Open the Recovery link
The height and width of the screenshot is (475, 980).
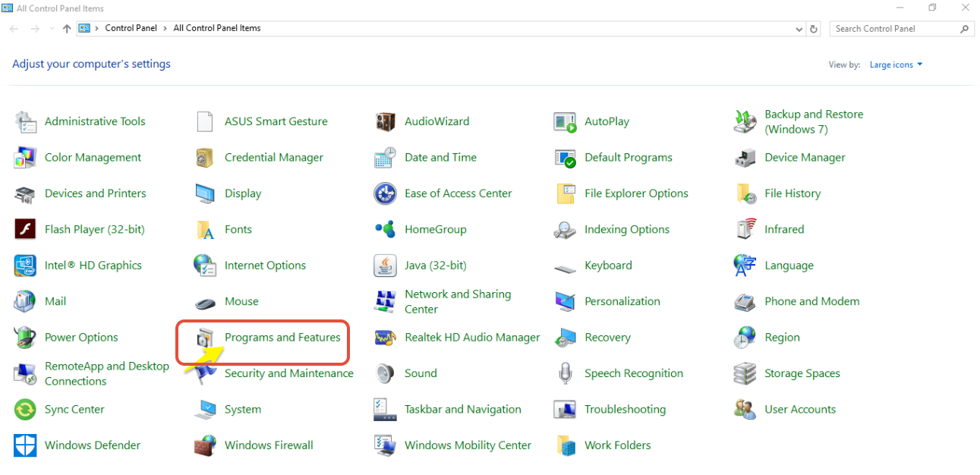coord(607,338)
